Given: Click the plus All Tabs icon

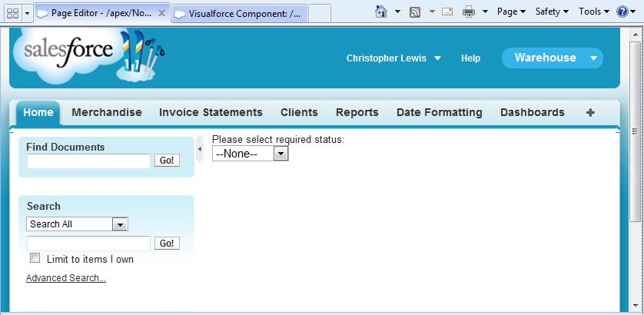Looking at the screenshot, I should [590, 112].
